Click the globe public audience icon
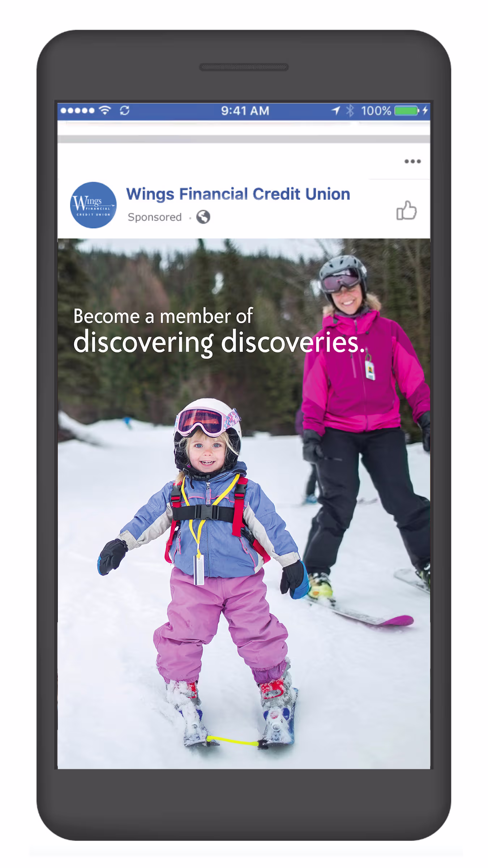The width and height of the screenshot is (488, 868). click(x=203, y=217)
